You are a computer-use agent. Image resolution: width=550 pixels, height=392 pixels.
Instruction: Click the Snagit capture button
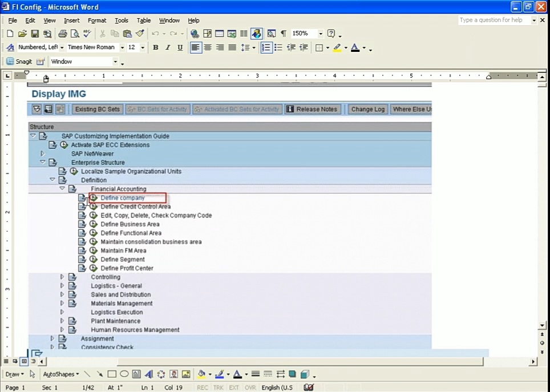click(x=19, y=62)
